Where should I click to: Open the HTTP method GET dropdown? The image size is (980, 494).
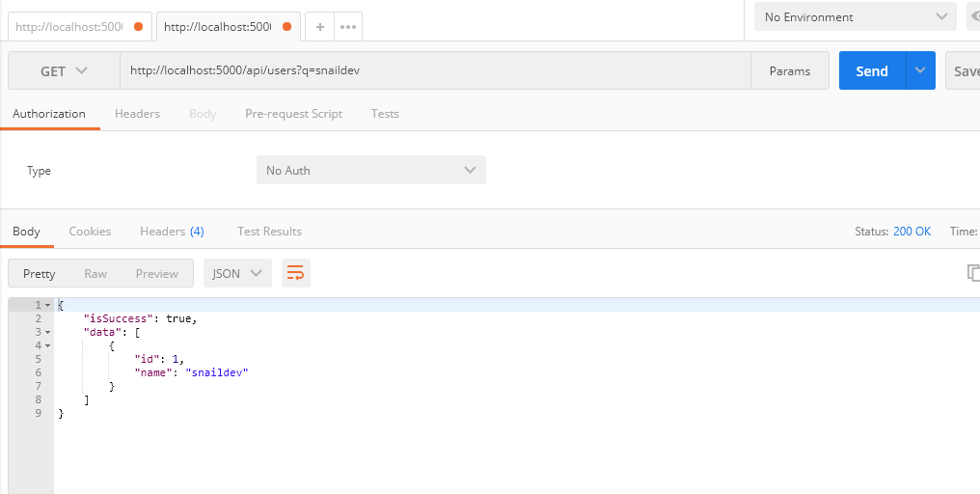point(64,70)
